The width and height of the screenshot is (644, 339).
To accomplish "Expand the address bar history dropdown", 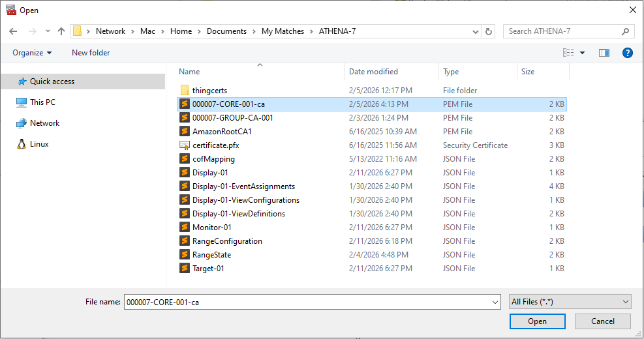I will coord(475,31).
